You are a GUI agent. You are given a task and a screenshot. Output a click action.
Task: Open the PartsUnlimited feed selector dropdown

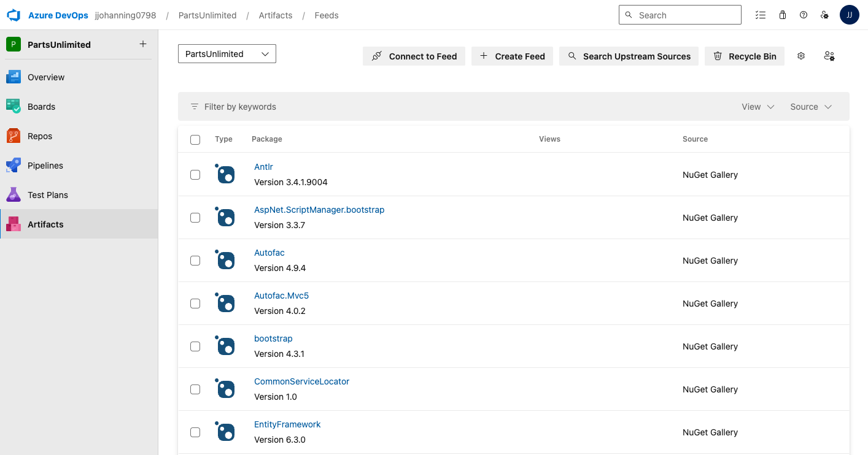pos(227,53)
